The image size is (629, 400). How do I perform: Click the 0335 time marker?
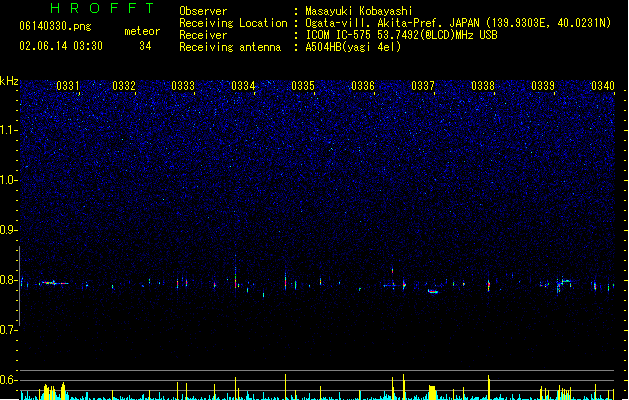[303, 86]
